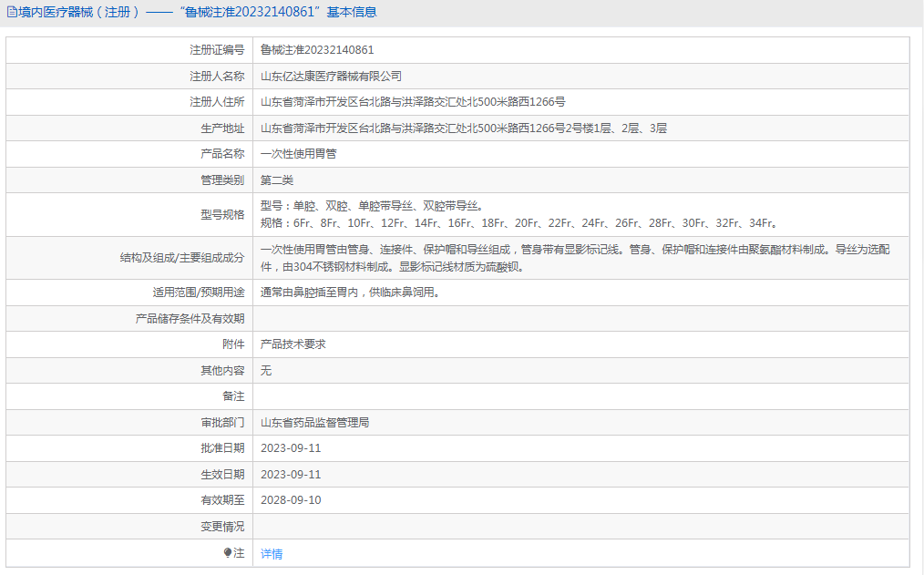Select the structure description starting 一次性使用胃管由管身
This screenshot has width=924, height=575.
575,258
